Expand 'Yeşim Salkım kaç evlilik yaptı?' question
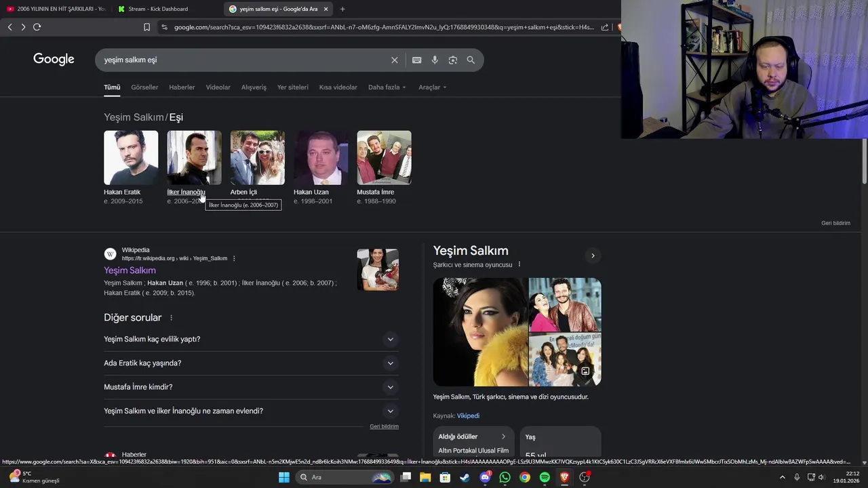The image size is (868, 488). (251, 339)
